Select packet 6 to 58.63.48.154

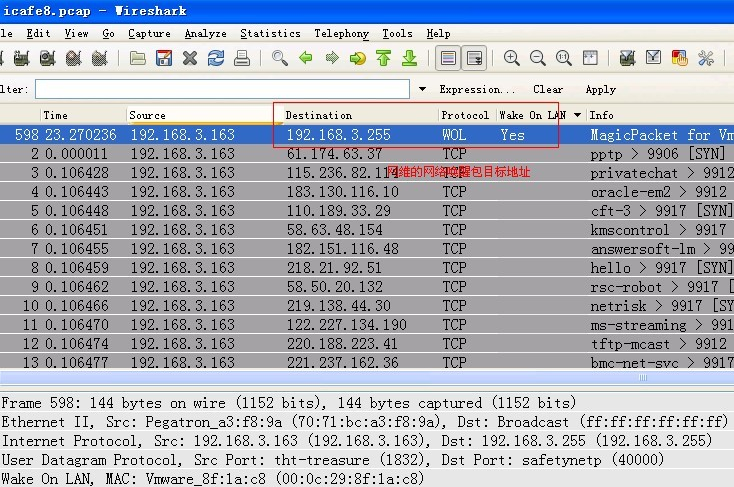click(367, 230)
